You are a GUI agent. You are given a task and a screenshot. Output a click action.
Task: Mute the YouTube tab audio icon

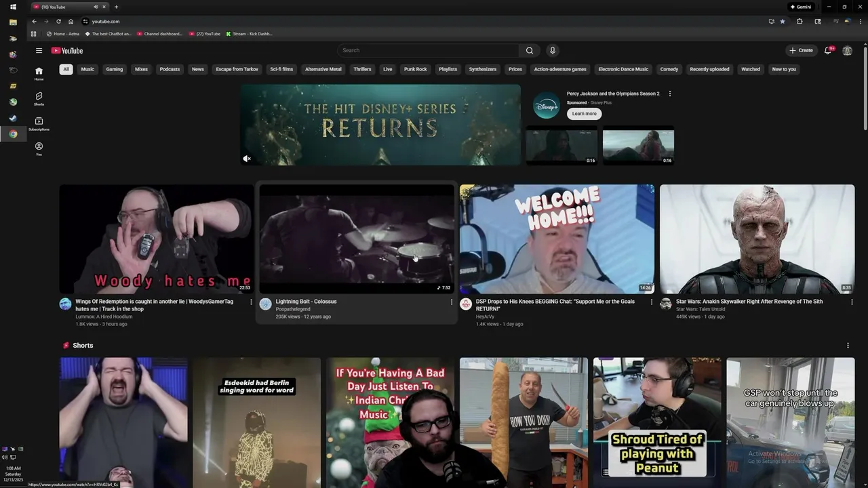click(96, 7)
